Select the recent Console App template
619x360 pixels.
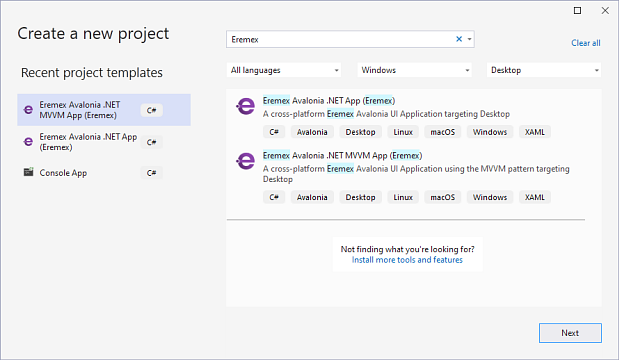click(104, 172)
